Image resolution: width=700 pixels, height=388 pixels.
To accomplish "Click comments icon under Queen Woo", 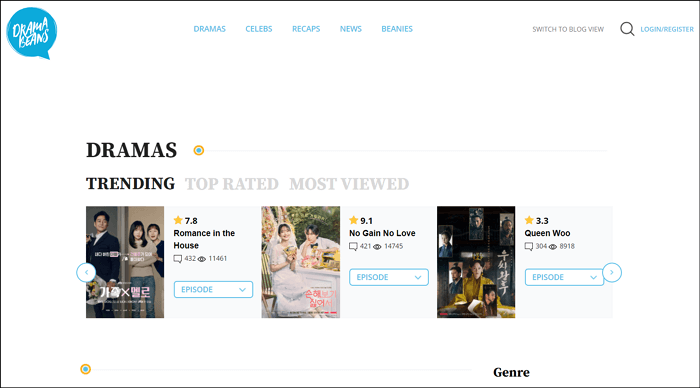I will [529, 246].
